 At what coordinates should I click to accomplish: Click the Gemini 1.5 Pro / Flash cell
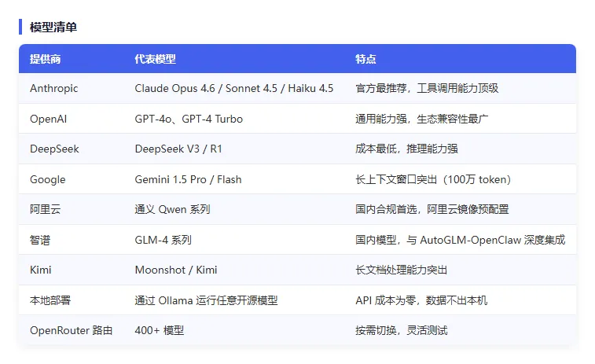point(188,179)
